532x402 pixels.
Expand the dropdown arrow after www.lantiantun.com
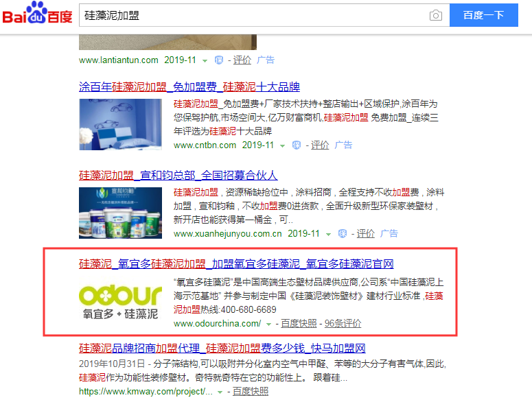205,61
